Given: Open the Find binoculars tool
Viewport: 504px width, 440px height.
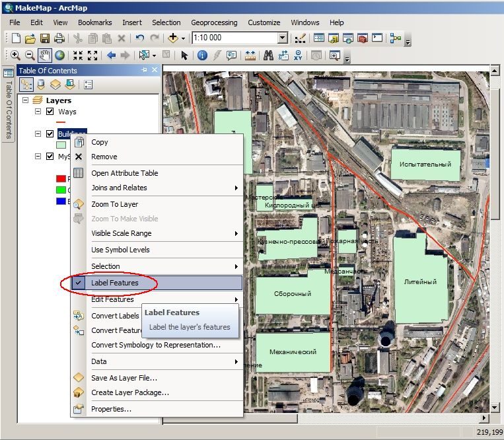Looking at the screenshot, I should (x=268, y=55).
